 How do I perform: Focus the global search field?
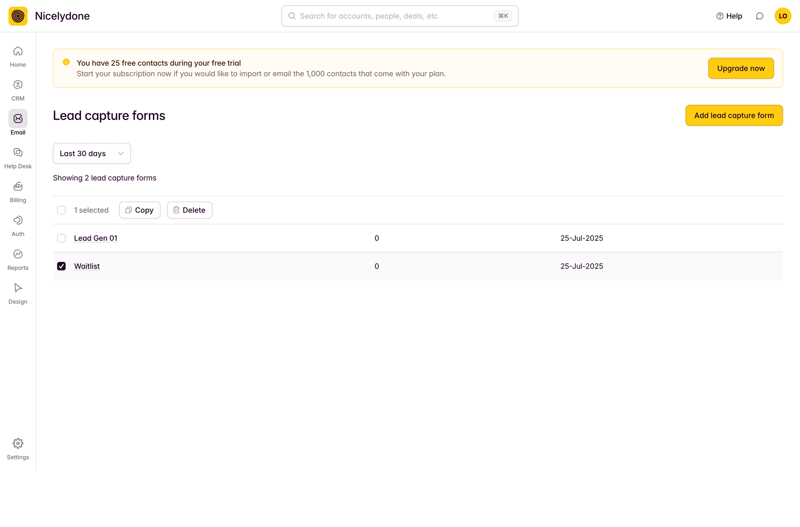tap(399, 16)
